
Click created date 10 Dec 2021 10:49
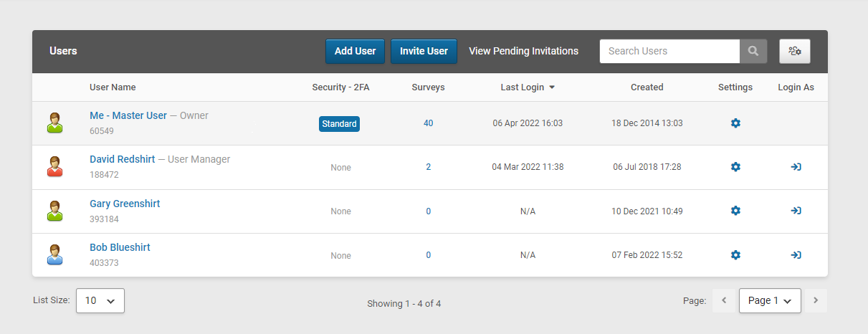click(647, 211)
